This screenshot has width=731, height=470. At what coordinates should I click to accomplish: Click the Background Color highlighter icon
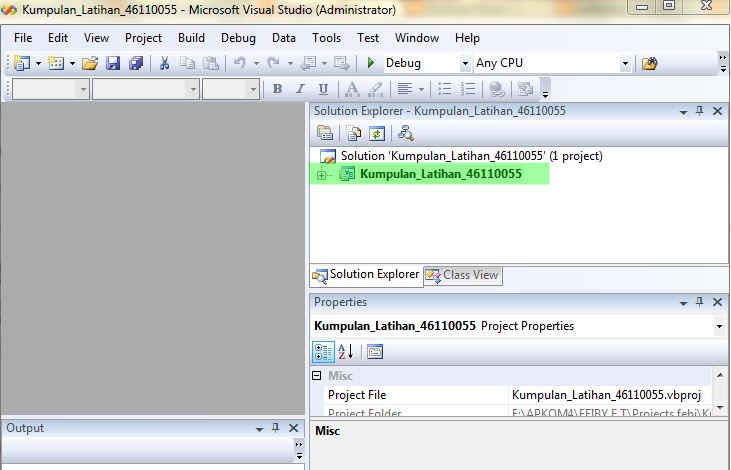[375, 89]
